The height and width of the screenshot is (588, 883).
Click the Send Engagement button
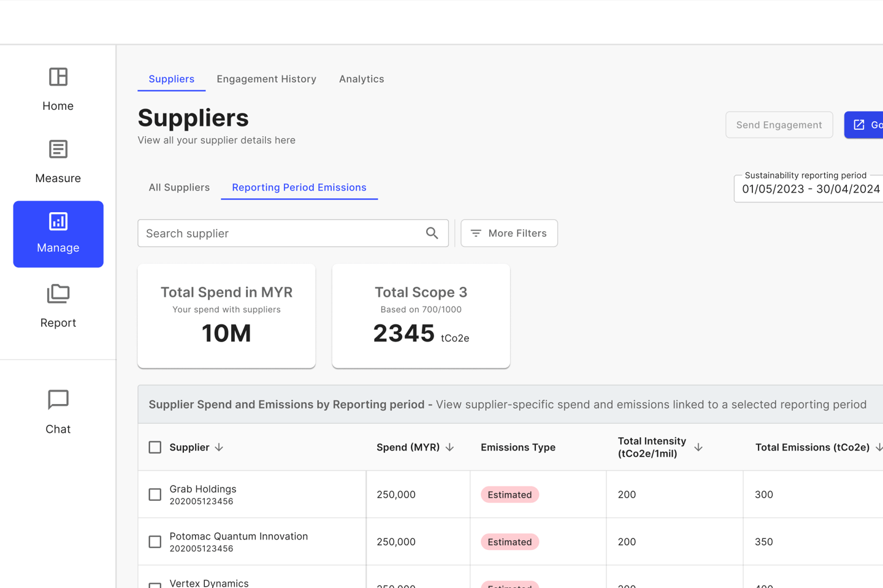pos(779,125)
